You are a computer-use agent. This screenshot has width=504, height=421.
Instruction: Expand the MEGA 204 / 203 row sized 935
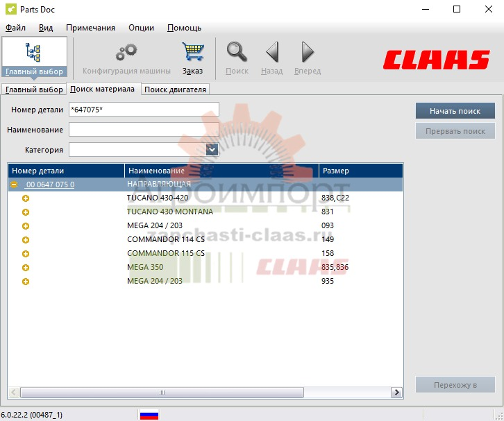(x=26, y=282)
